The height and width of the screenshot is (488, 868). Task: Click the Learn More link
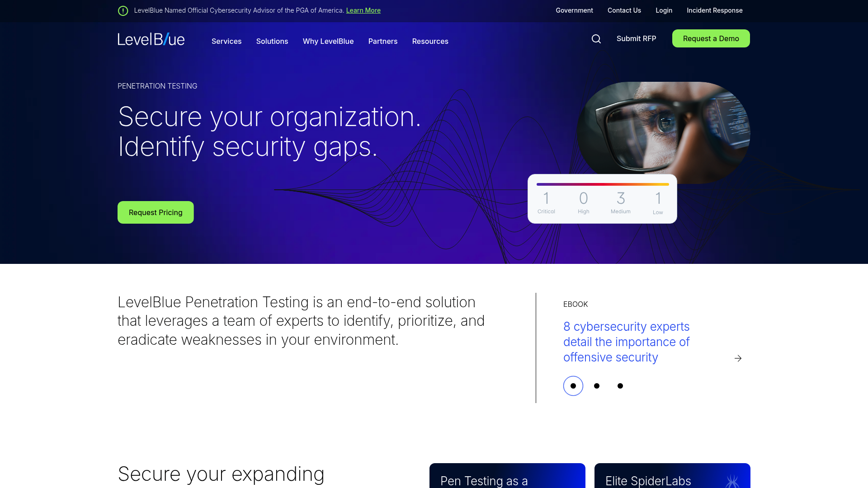click(x=363, y=10)
